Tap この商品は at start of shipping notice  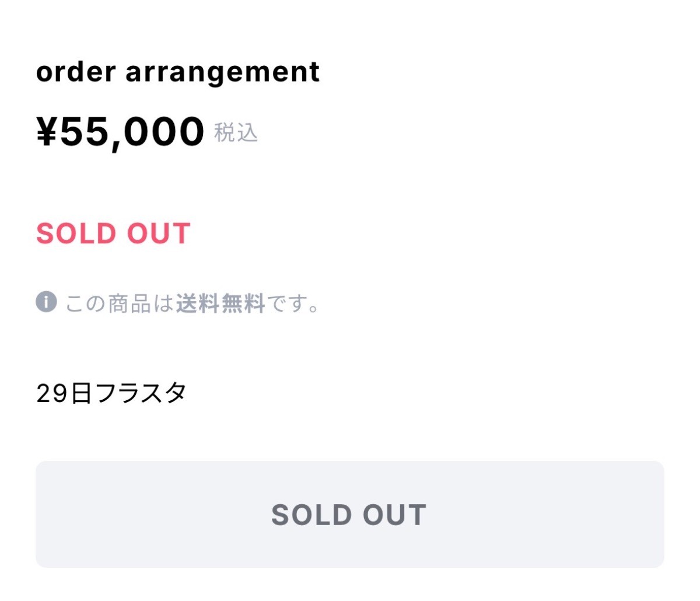tap(119, 303)
